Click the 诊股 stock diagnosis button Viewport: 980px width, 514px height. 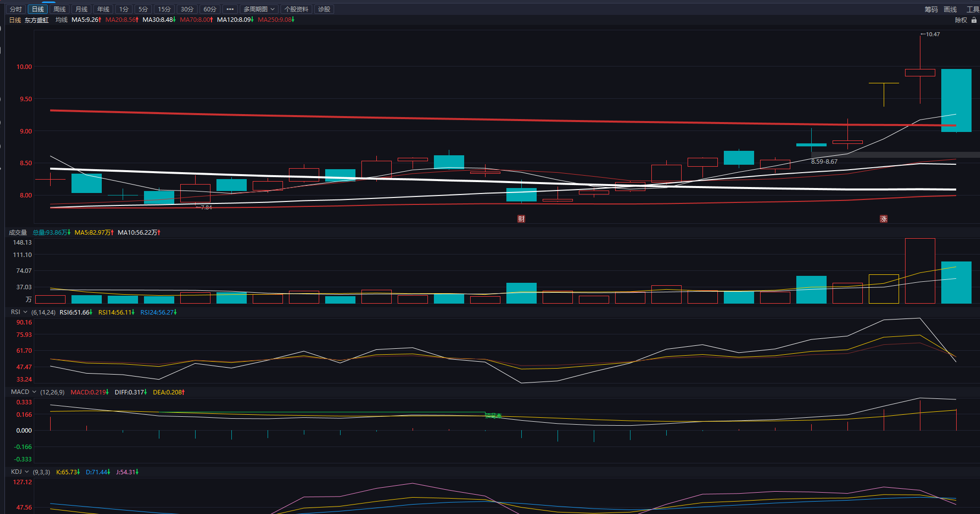(x=324, y=9)
